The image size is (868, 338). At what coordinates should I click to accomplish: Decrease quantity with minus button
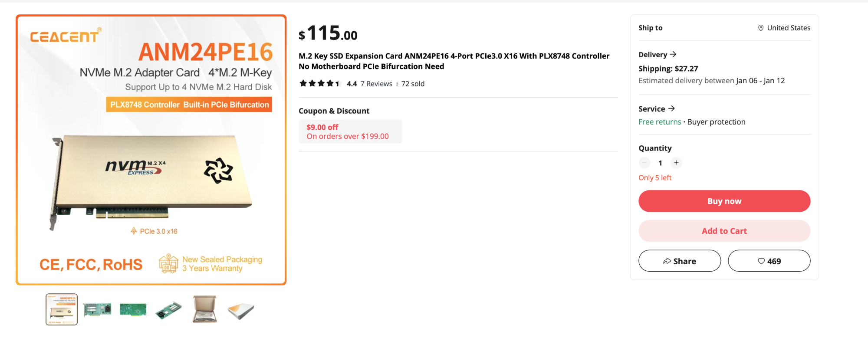pos(644,163)
